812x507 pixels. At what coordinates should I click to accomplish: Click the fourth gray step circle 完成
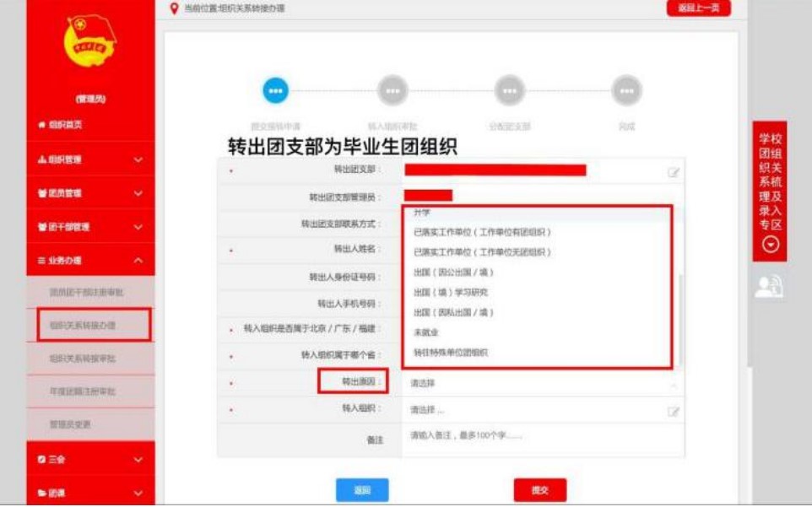(625, 89)
